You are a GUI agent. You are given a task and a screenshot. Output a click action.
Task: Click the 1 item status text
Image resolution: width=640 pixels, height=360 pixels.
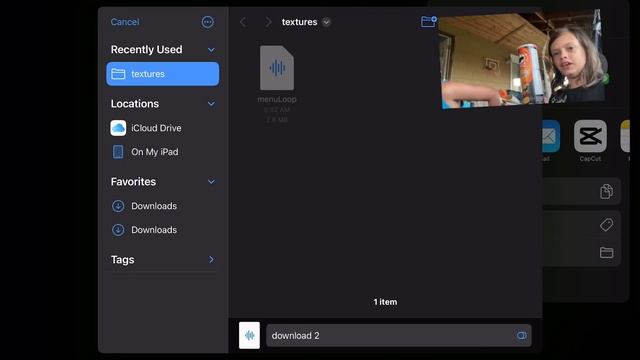coord(385,302)
